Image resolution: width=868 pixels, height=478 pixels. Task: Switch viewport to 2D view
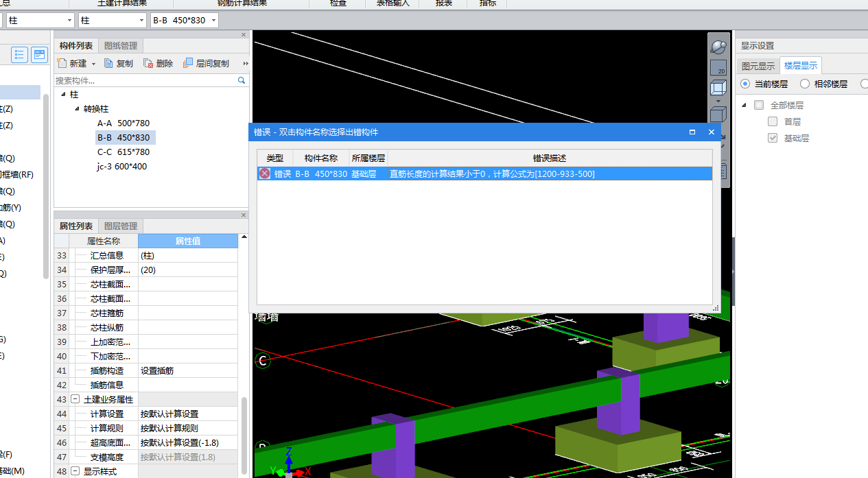(x=718, y=68)
